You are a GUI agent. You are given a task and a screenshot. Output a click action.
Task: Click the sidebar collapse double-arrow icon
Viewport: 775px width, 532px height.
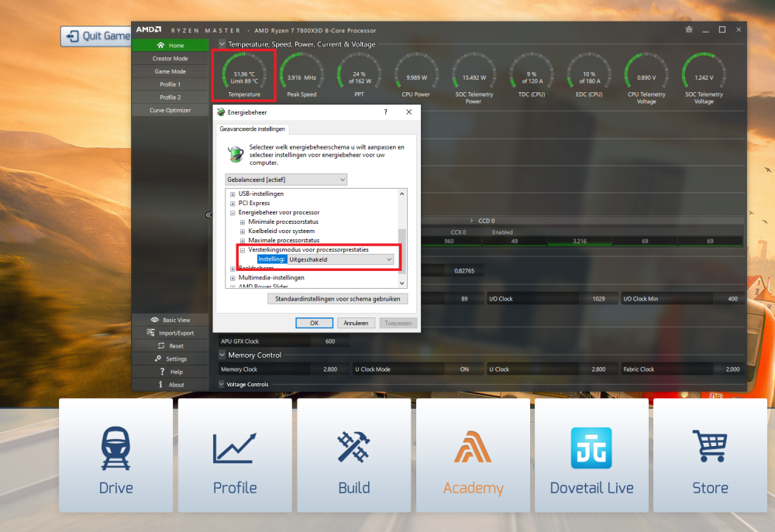point(208,215)
